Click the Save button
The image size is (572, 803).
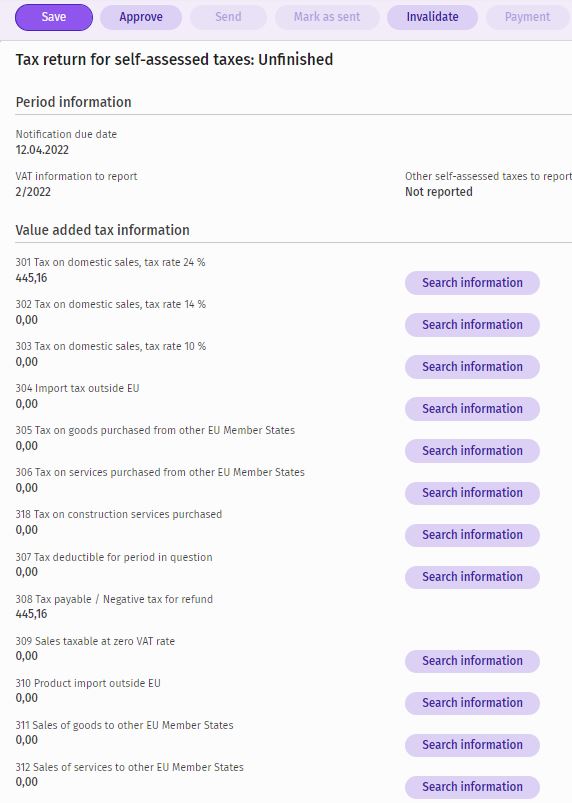pyautogui.click(x=54, y=17)
